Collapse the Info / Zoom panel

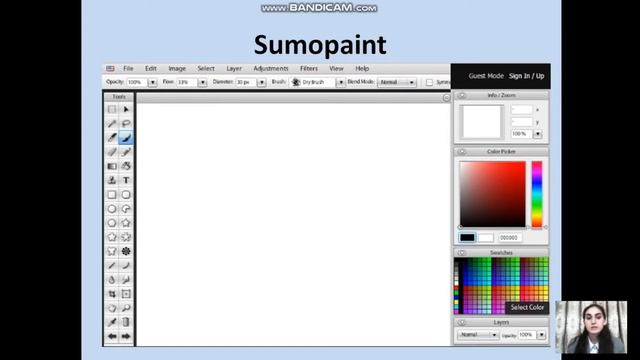(x=462, y=96)
